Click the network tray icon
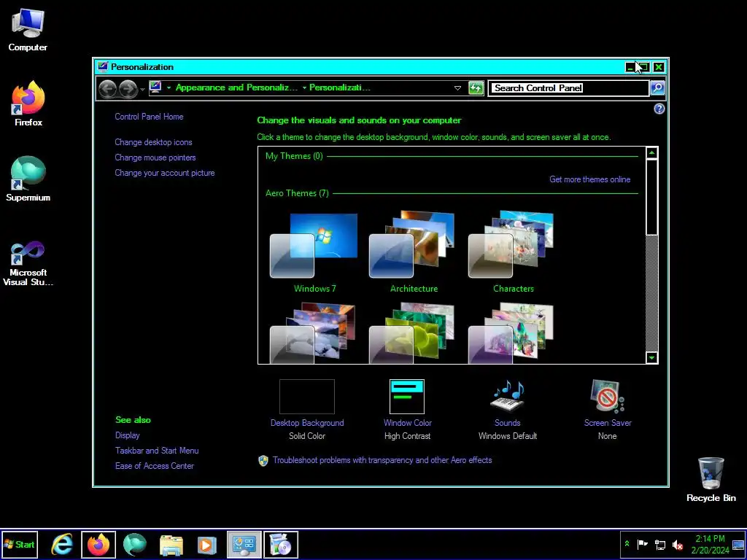Screen dimensions: 747x560 (x=659, y=544)
